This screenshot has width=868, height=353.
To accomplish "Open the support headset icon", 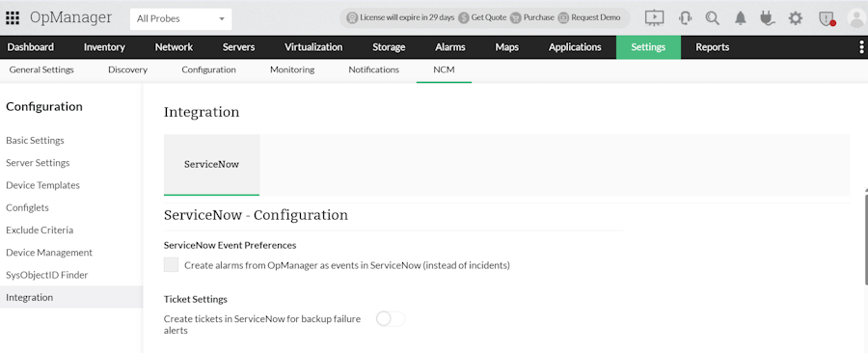I will (685, 17).
